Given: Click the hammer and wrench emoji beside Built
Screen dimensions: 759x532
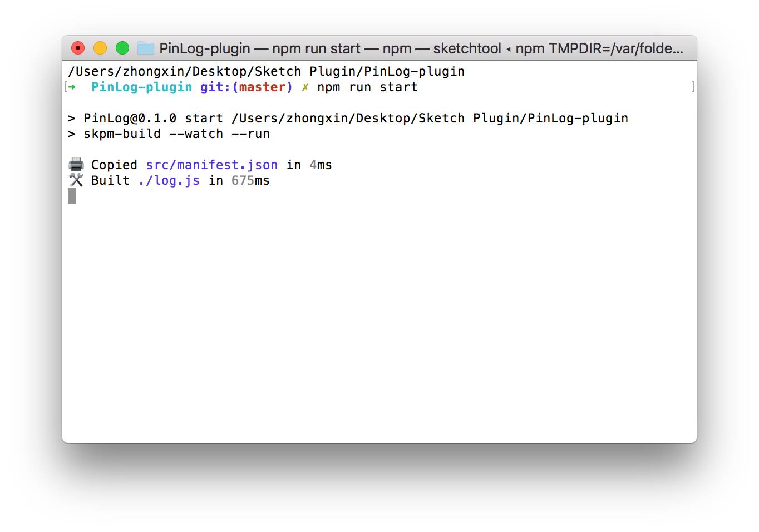Looking at the screenshot, I should point(76,180).
